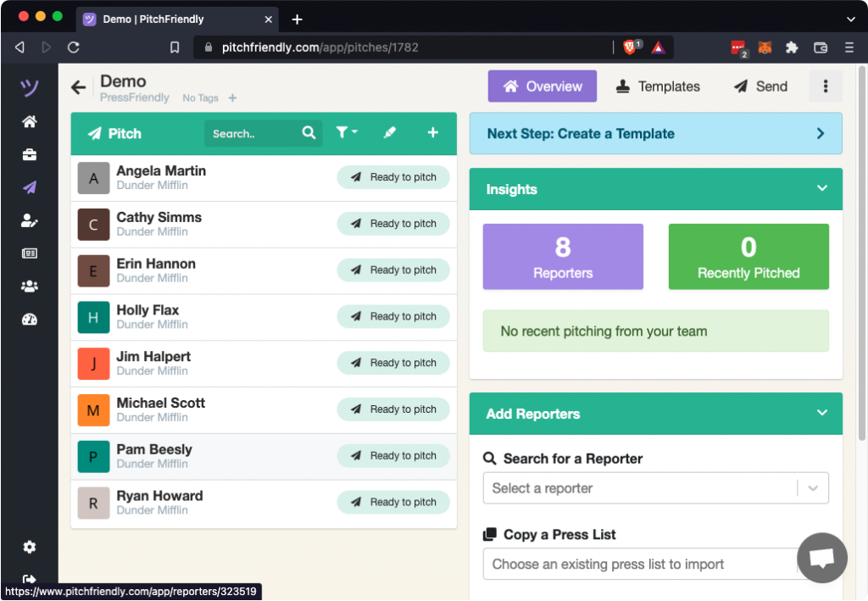Click the pencil edit icon in Pitch header
This screenshot has height=601, width=868.
[x=390, y=133]
